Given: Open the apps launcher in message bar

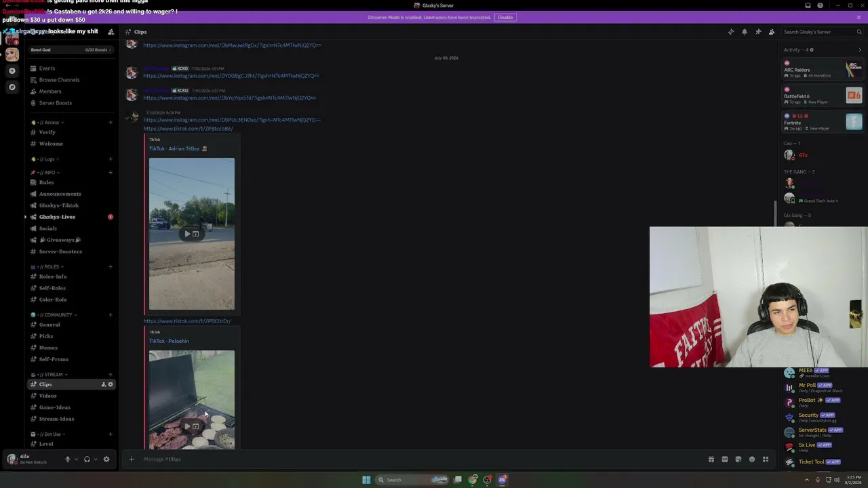Looking at the screenshot, I should coord(766,459).
